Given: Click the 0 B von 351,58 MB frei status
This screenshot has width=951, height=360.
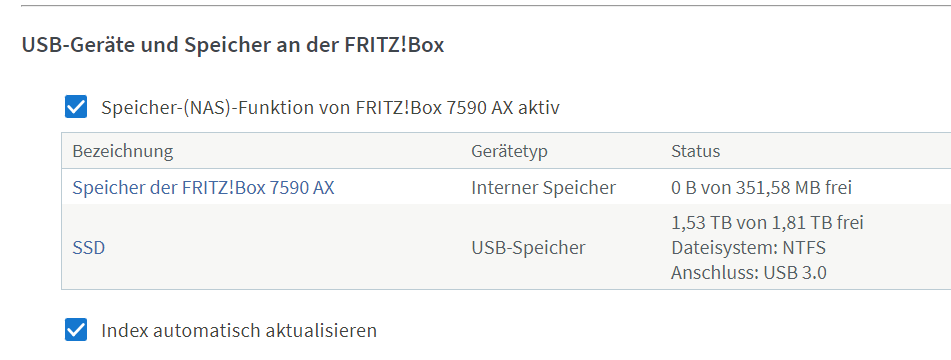Looking at the screenshot, I should pyautogui.click(x=761, y=188).
